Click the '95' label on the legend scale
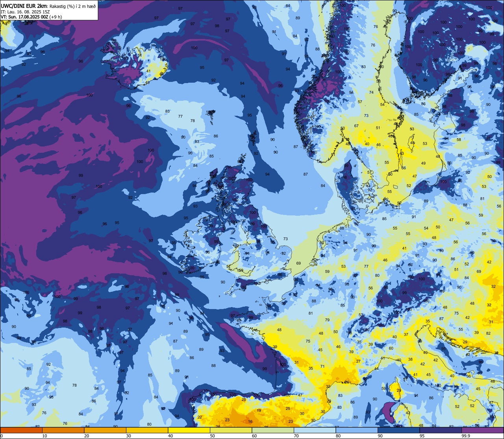This screenshot has width=504, height=439. click(422, 436)
